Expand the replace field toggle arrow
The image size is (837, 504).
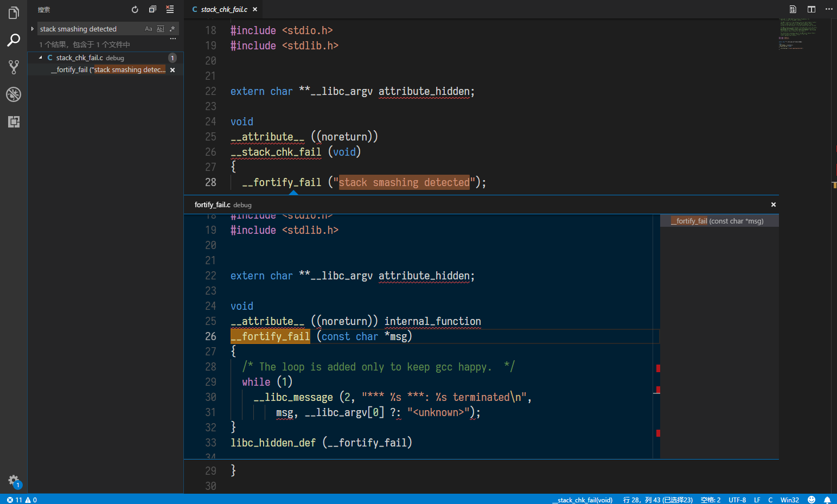(x=33, y=29)
